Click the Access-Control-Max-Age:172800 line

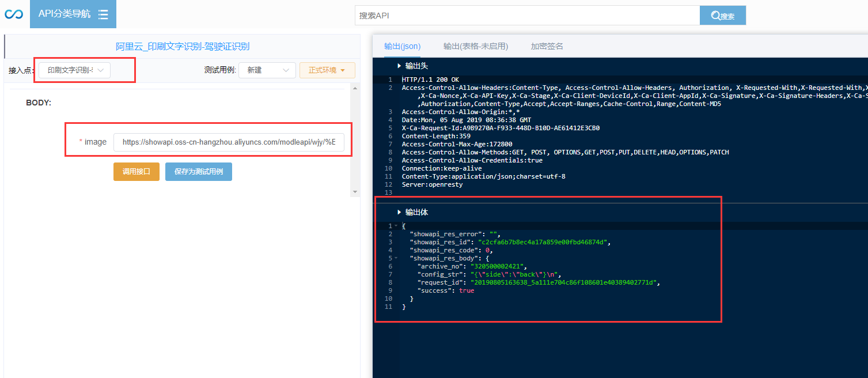coord(457,144)
